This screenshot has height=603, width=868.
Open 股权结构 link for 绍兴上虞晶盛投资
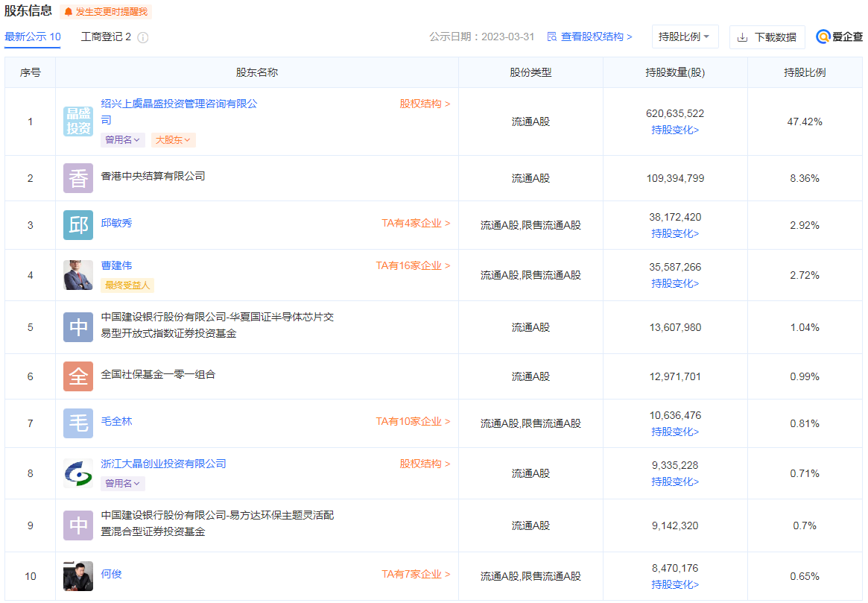(x=425, y=104)
